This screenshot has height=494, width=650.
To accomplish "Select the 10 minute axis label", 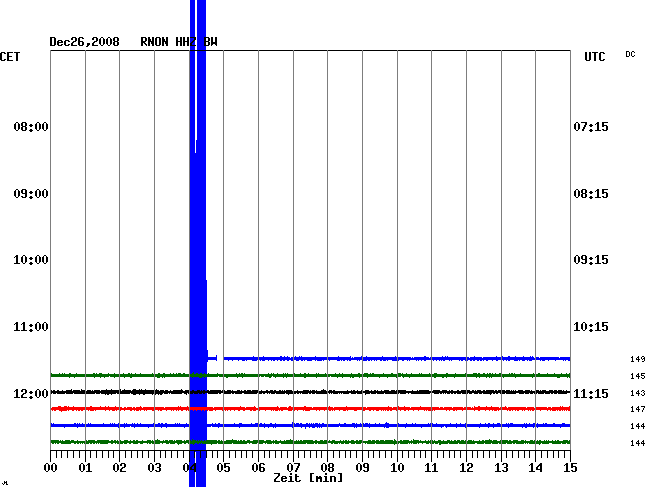I will pos(397,468).
